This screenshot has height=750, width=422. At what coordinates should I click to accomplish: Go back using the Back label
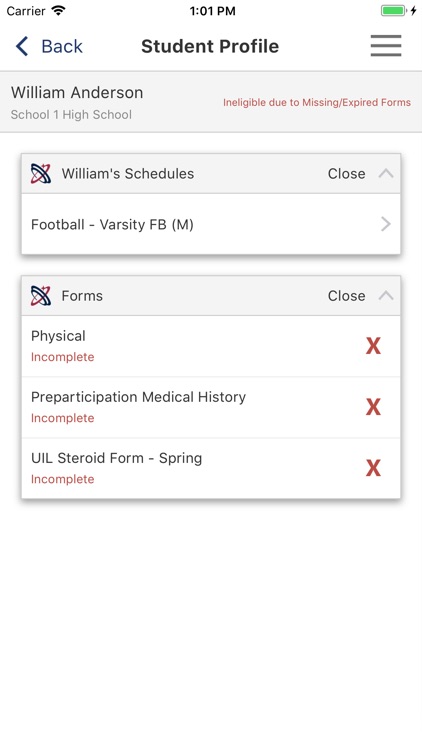coord(62,46)
